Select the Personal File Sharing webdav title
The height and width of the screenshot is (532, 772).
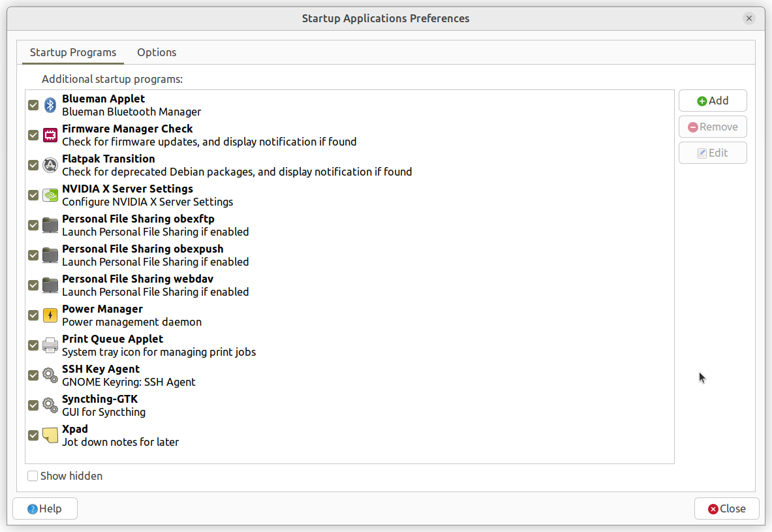[x=138, y=279]
